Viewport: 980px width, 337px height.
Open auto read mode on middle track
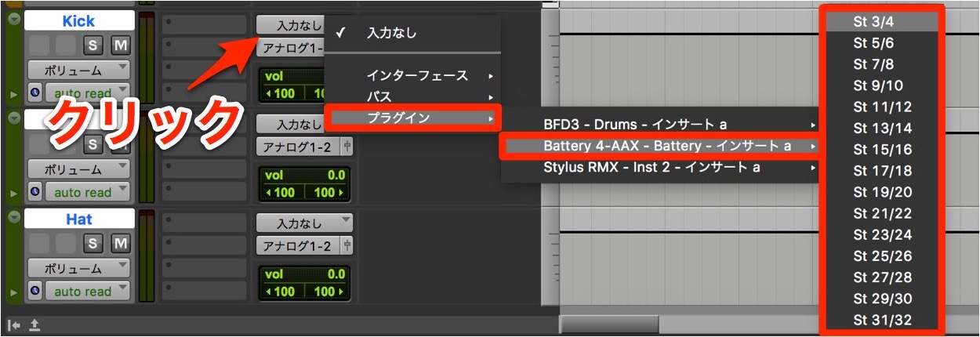coord(87,192)
